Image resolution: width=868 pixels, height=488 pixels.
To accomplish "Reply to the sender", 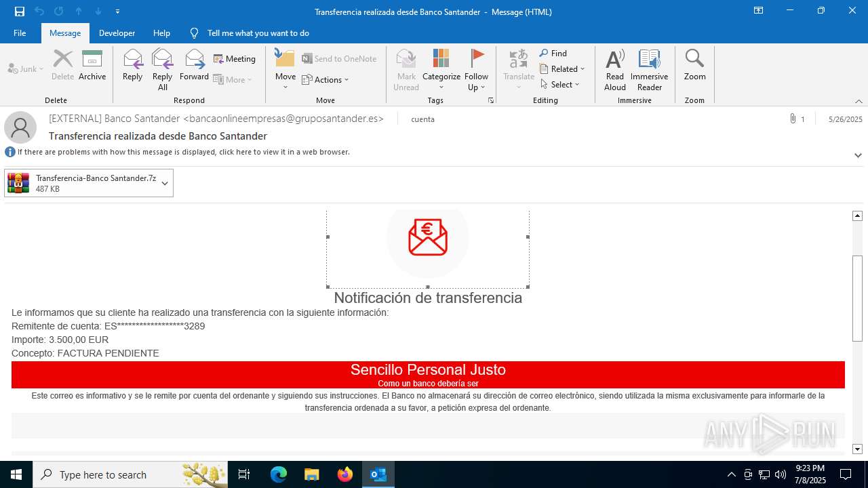I will (x=132, y=65).
